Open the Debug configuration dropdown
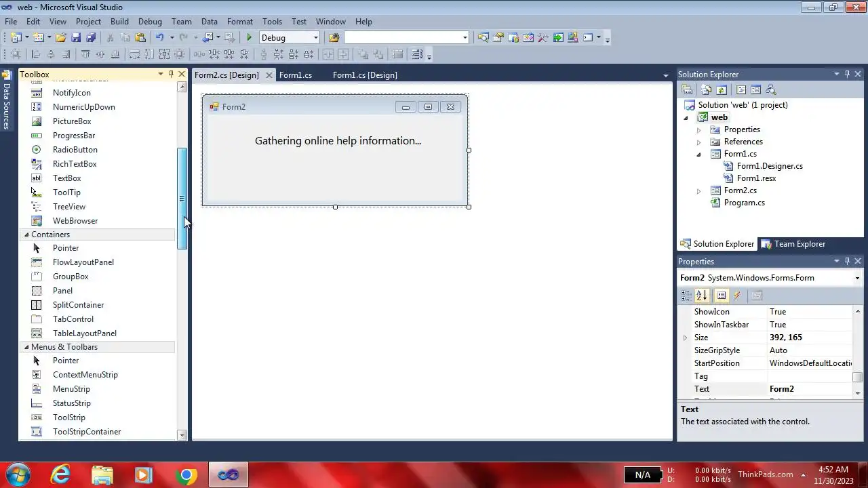 point(315,38)
